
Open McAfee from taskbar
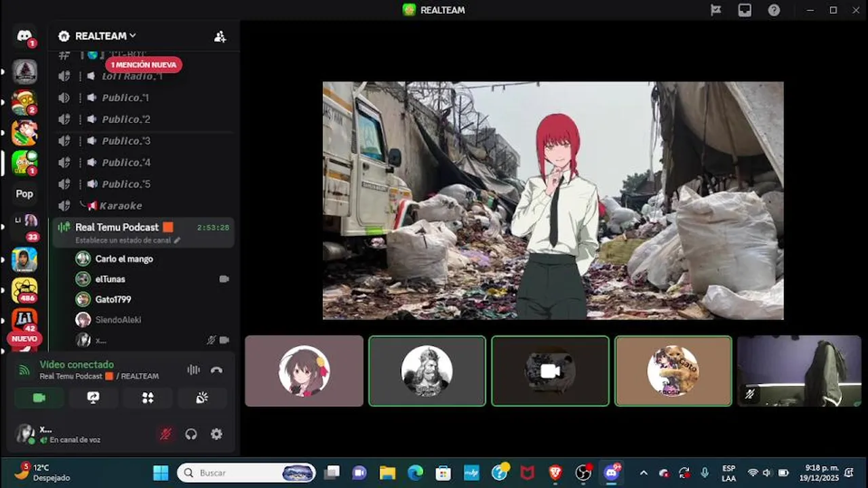[x=527, y=472]
